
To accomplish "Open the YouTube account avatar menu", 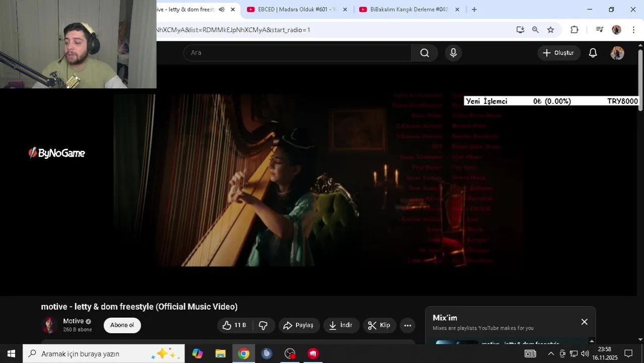I will pos(617,53).
